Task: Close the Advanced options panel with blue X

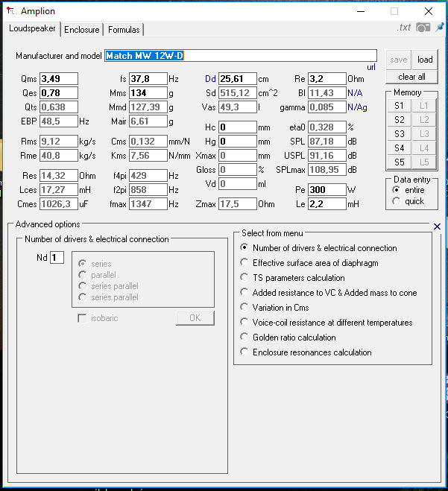Action: tap(437, 227)
